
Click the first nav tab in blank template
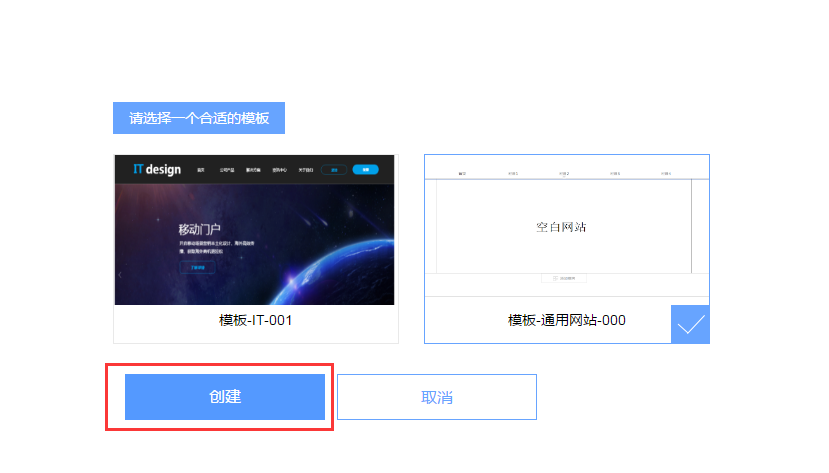(462, 173)
